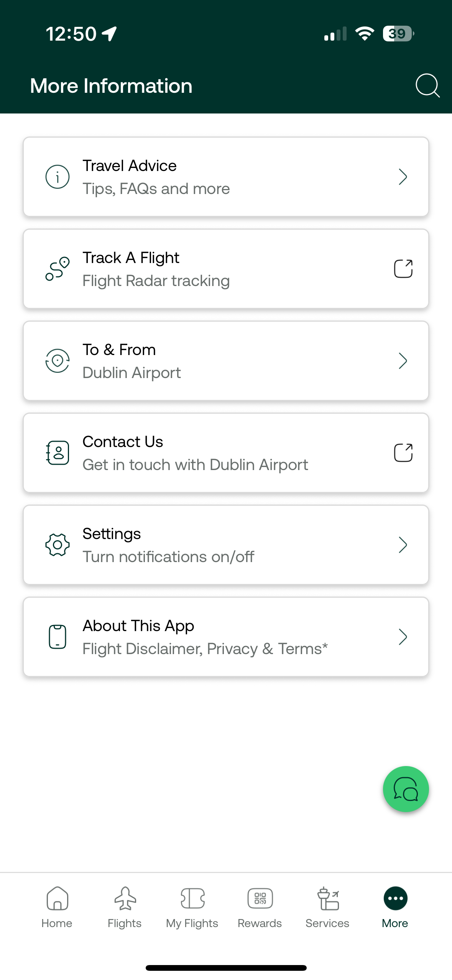The width and height of the screenshot is (452, 980).
Task: Tap the To & From location icon
Action: point(58,361)
